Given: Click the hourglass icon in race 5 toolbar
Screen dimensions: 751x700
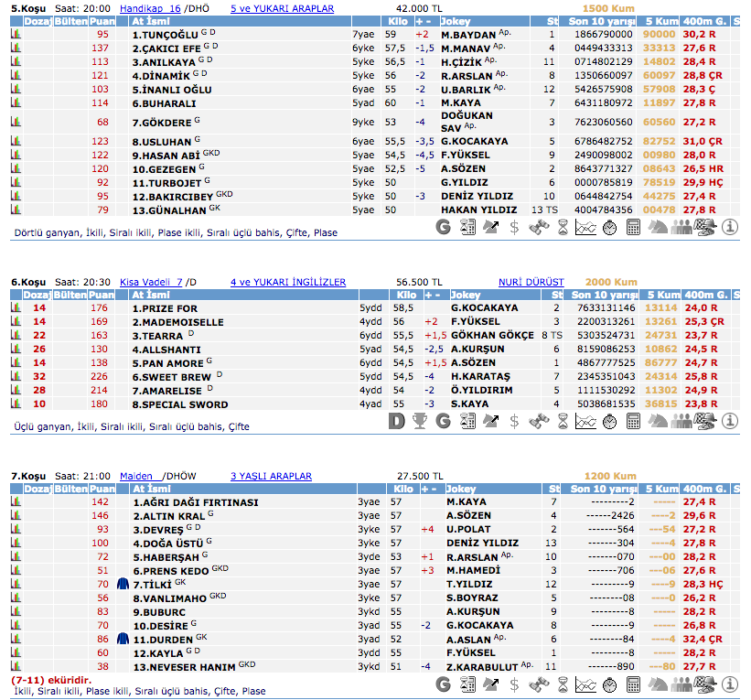Looking at the screenshot, I should 562,228.
